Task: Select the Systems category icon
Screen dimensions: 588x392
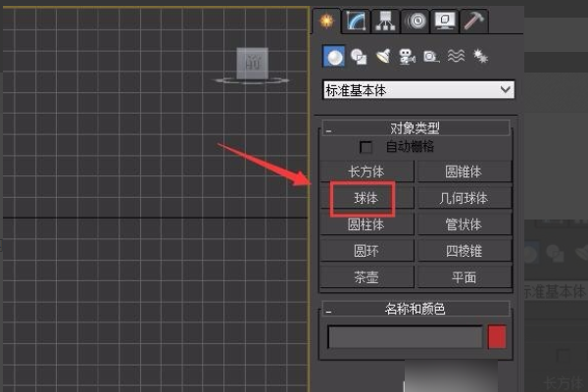Action: point(480,57)
